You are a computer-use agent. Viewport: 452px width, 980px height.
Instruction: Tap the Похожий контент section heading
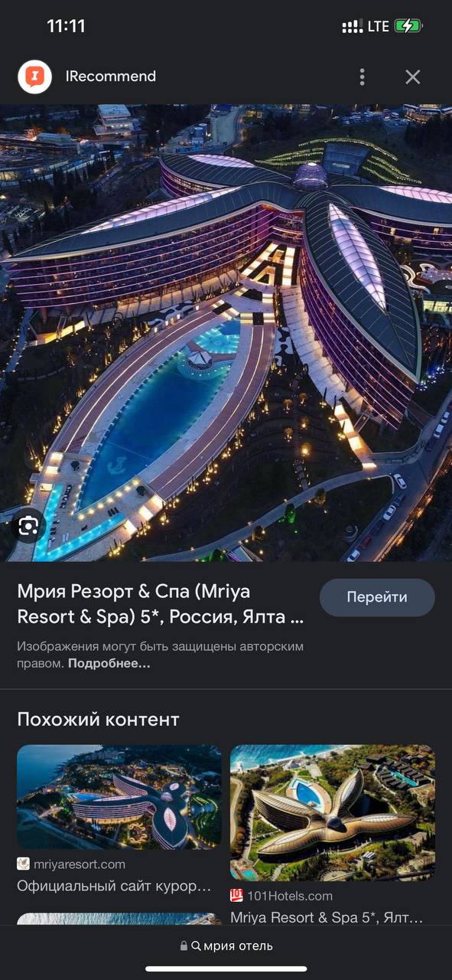pos(98,720)
